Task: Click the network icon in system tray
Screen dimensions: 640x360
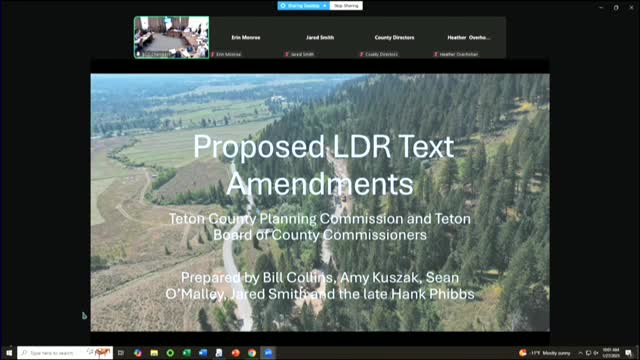Action: coord(588,353)
